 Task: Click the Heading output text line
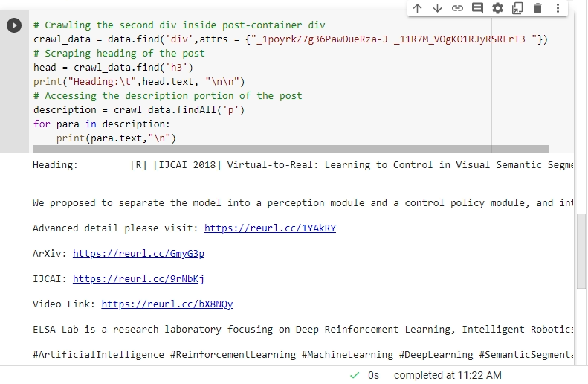click(297, 165)
